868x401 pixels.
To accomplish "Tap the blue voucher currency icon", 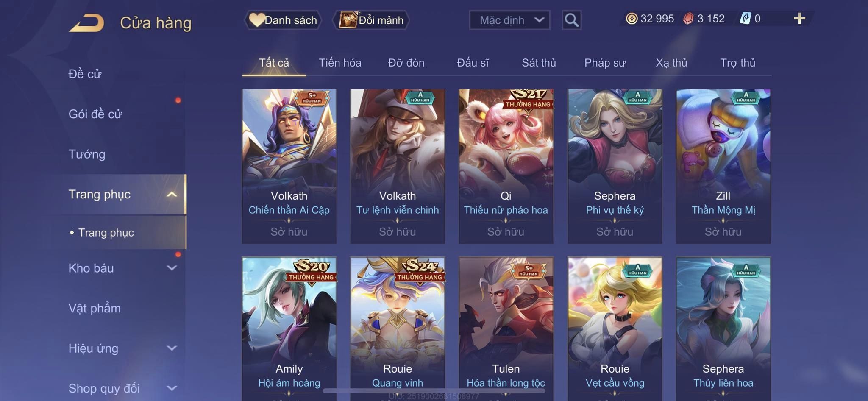I will tap(745, 19).
